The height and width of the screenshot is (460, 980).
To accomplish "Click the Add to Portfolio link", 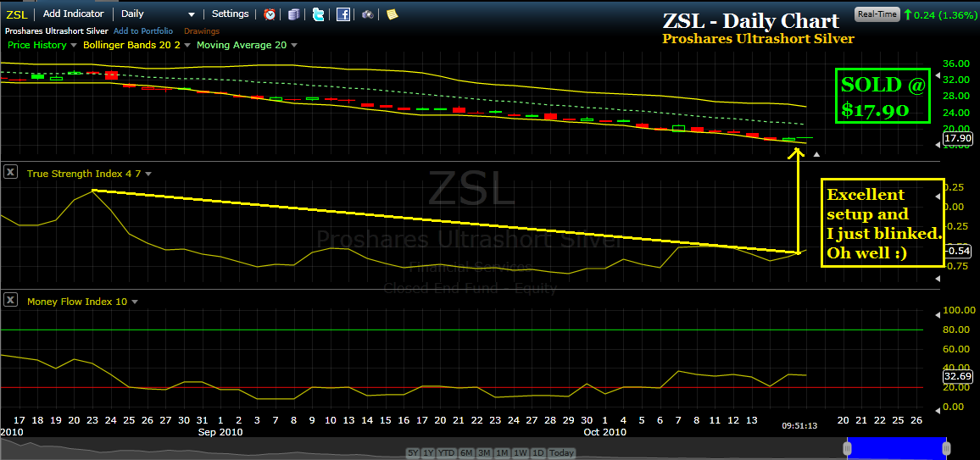I will tap(143, 30).
